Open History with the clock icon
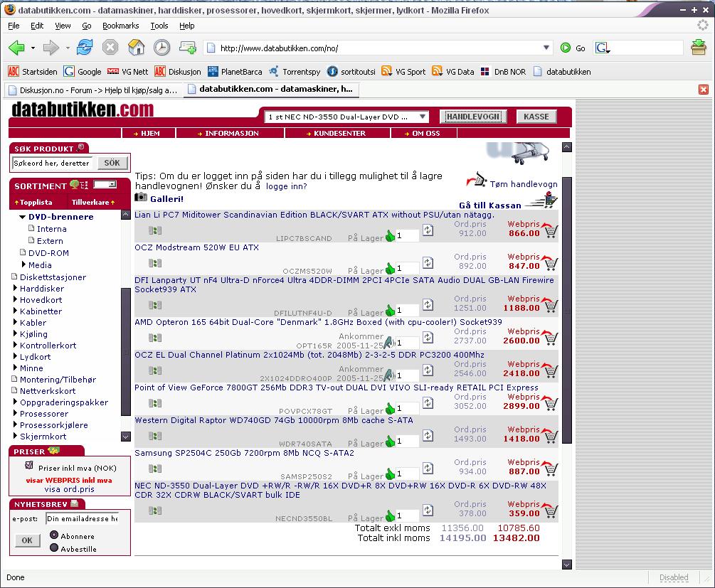 [x=161, y=47]
